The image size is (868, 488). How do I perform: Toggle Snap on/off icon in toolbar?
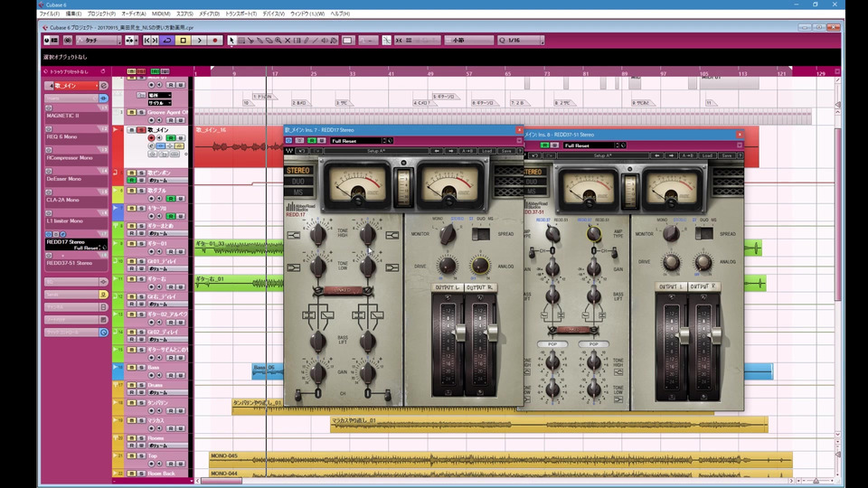(399, 41)
